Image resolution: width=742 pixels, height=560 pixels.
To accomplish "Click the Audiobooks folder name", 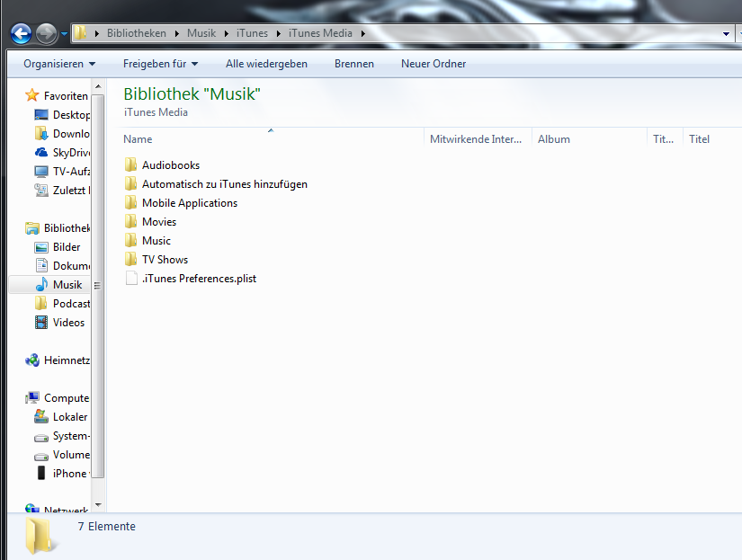I will [171, 165].
